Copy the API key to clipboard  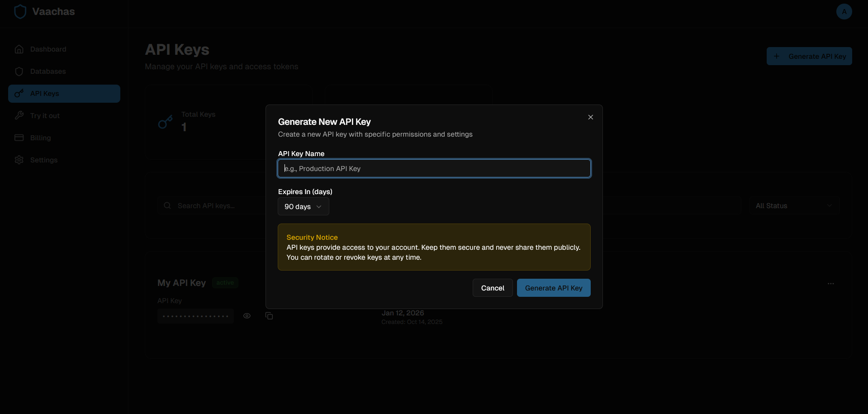(269, 316)
